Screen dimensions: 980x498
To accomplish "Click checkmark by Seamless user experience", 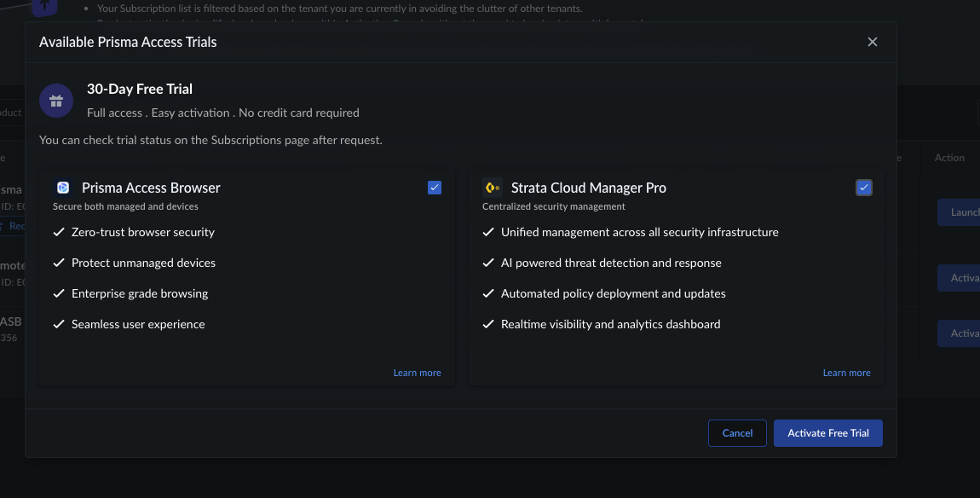I will pos(59,324).
